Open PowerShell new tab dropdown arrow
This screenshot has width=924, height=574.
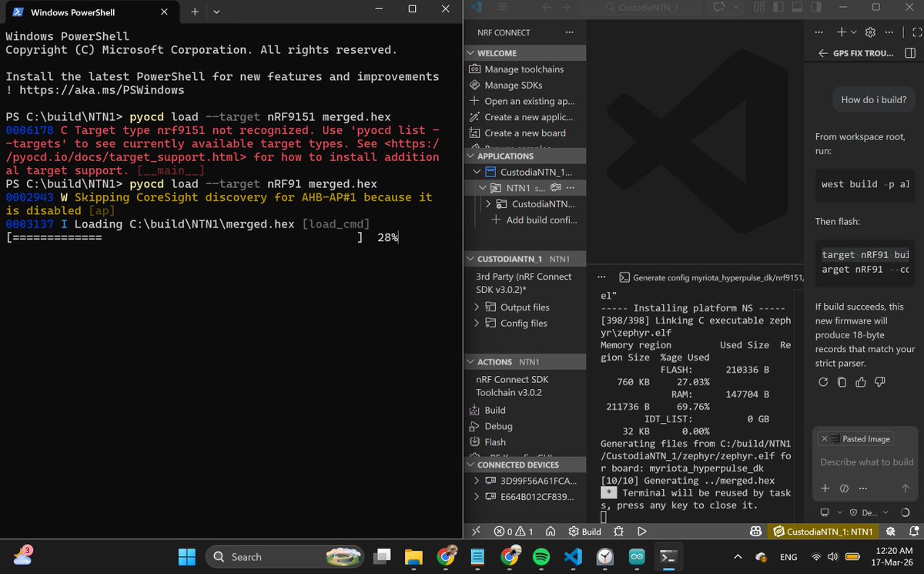coord(216,12)
